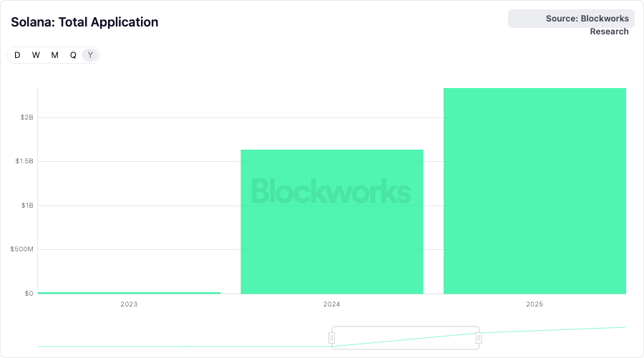644x358 pixels.
Task: Set granularity to quarterly Q
Action: pos(73,55)
